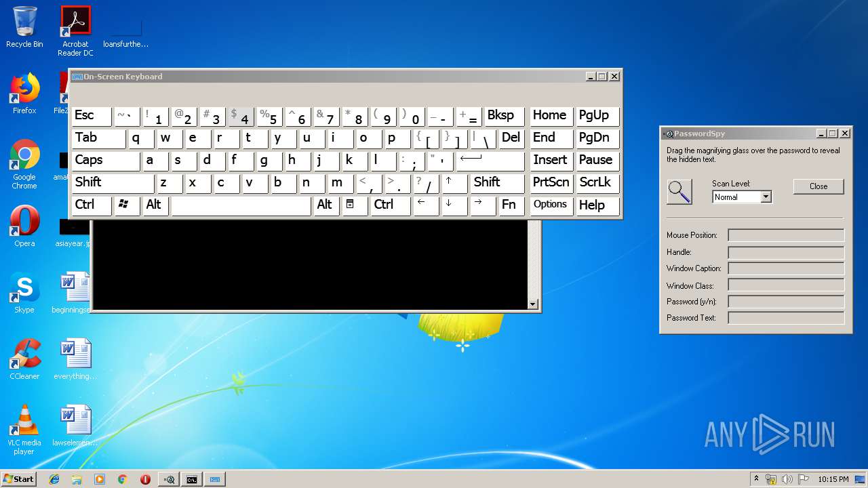Tap the Help key on keyboard

tap(597, 205)
